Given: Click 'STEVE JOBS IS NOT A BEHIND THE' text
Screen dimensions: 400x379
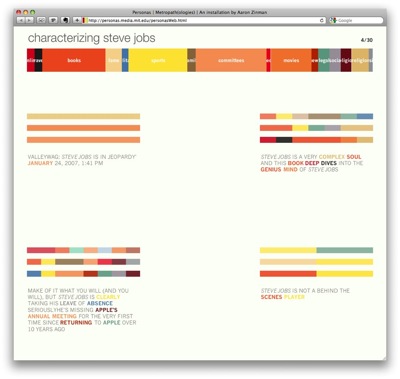Looking at the screenshot, I should (305, 291).
